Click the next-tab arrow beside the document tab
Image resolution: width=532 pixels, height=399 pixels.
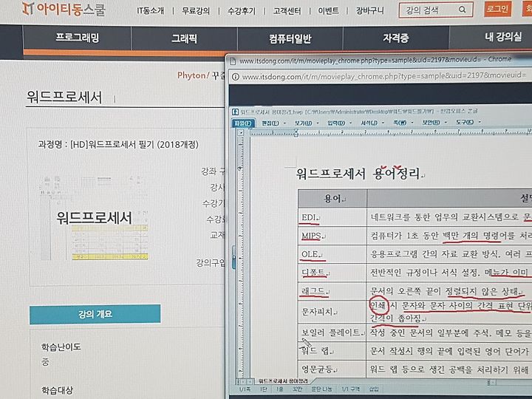coord(250,382)
